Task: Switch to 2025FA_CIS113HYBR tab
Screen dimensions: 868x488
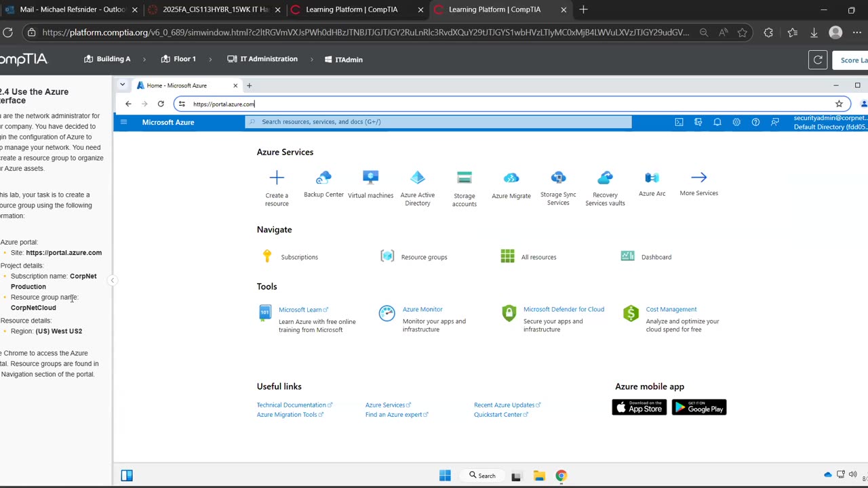Action: pyautogui.click(x=214, y=9)
